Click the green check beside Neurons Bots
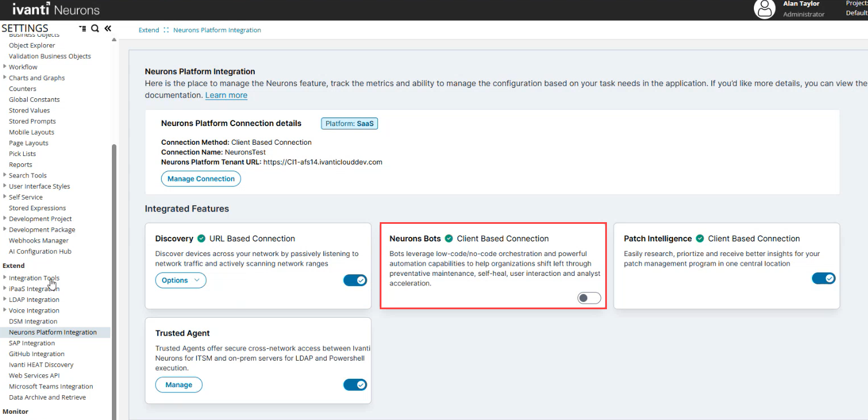 (449, 239)
